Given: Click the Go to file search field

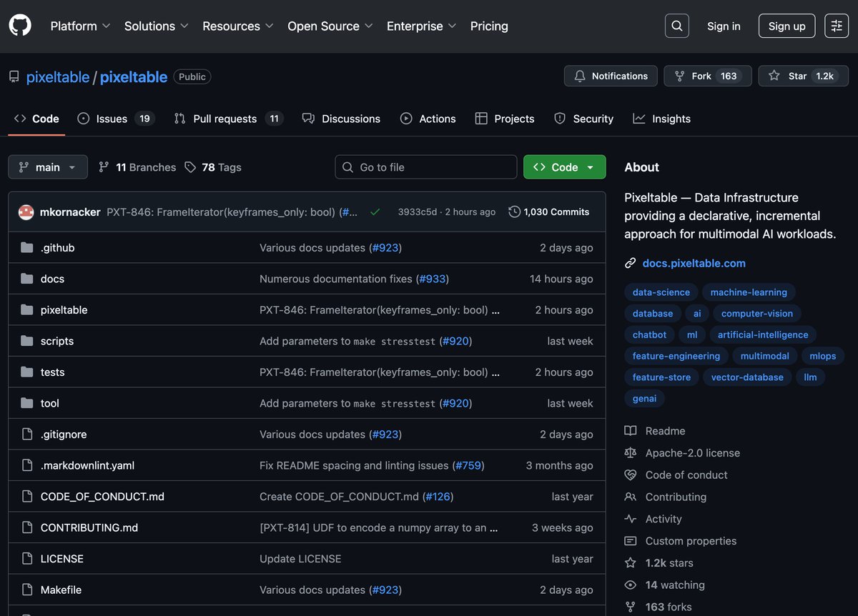Looking at the screenshot, I should pyautogui.click(x=426, y=167).
